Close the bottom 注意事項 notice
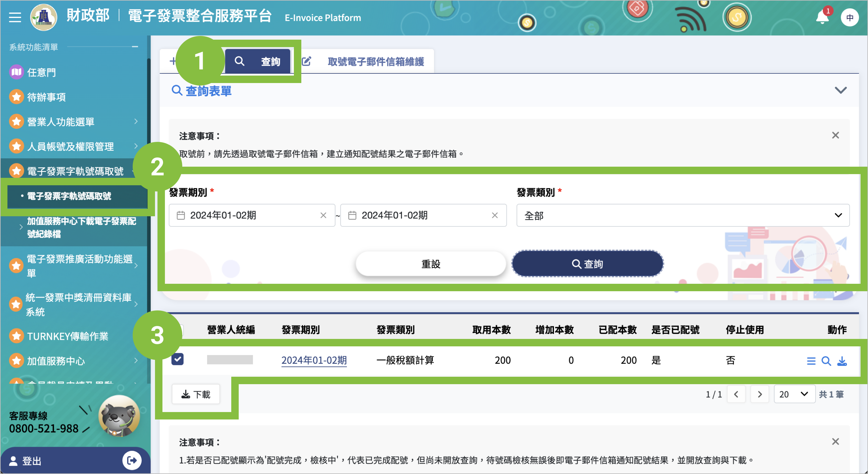This screenshot has height=474, width=868. [835, 442]
